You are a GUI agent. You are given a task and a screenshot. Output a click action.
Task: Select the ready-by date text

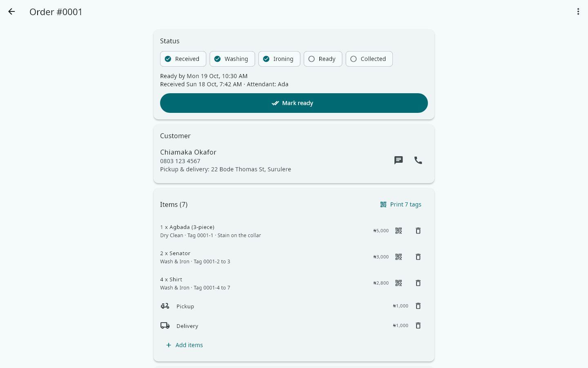tap(204, 76)
